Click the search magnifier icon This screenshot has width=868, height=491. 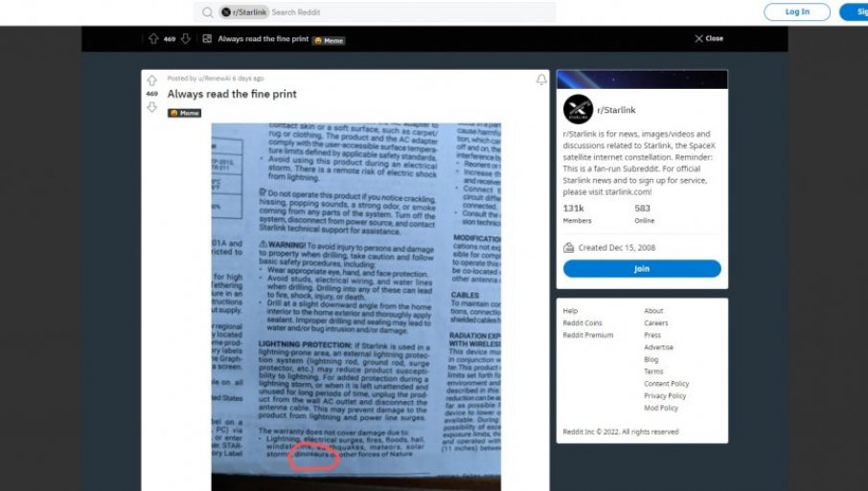coord(208,12)
